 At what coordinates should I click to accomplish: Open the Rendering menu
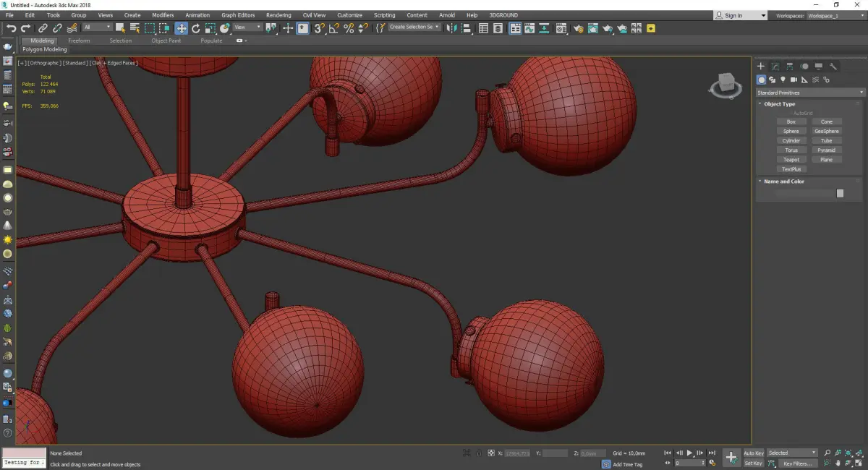278,15
